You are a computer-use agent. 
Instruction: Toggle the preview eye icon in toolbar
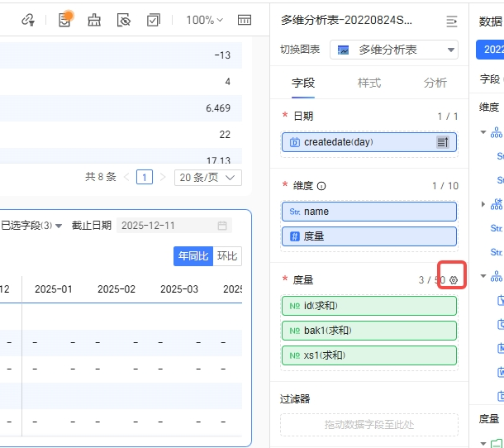124,20
